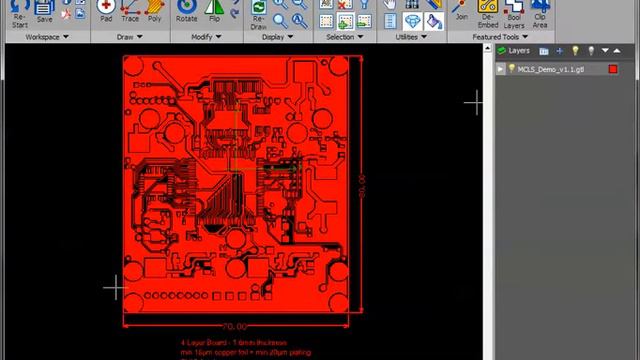Viewport: 640px width, 360px height.
Task: Turn all layers off with the dim bulb
Action: [x=591, y=51]
